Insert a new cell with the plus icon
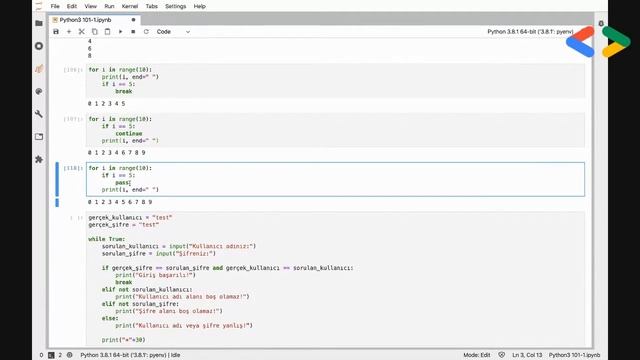This screenshot has width=640, height=360. [69, 31]
